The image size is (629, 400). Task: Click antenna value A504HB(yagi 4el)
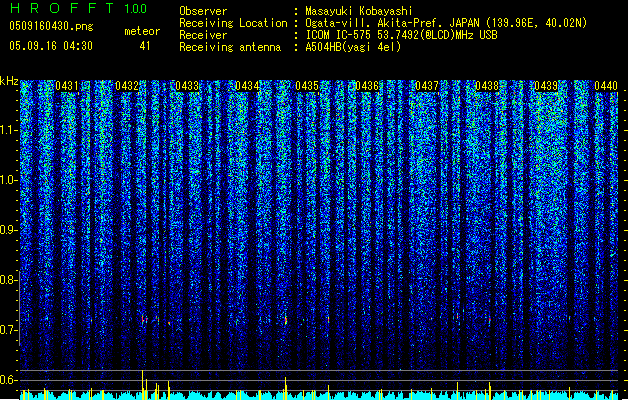(x=353, y=47)
